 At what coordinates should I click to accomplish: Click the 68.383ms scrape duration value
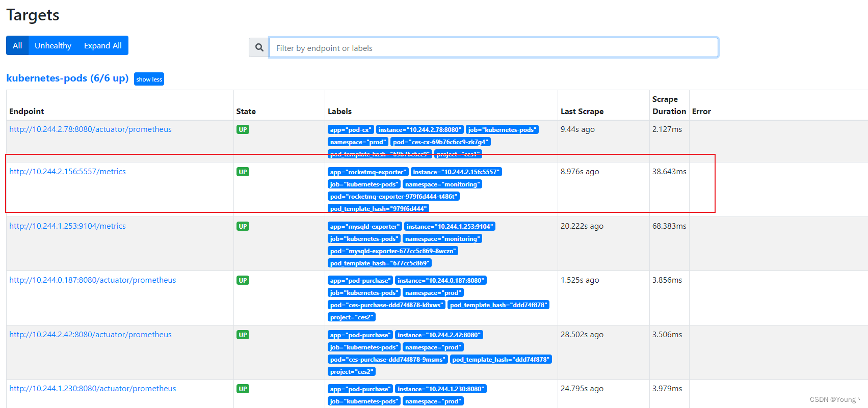(669, 226)
